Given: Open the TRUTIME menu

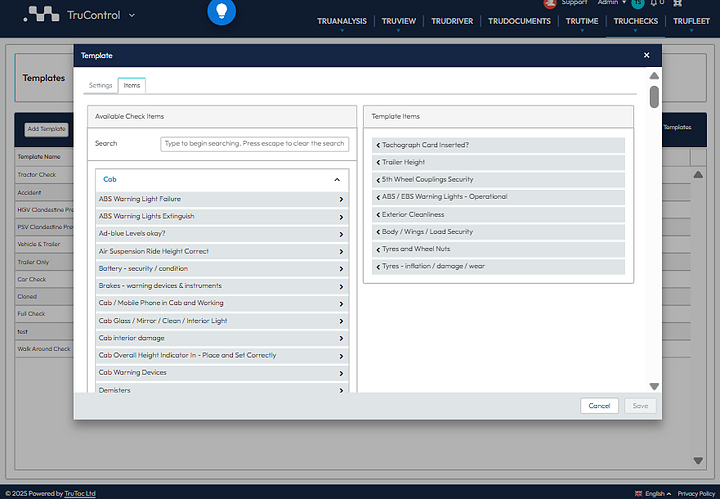Looking at the screenshot, I should point(582,21).
